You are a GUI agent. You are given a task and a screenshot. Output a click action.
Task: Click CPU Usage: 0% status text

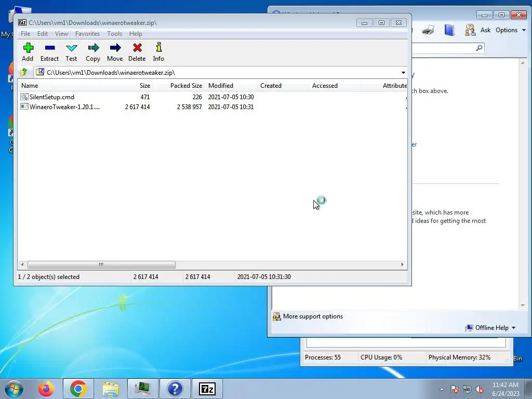pos(381,357)
